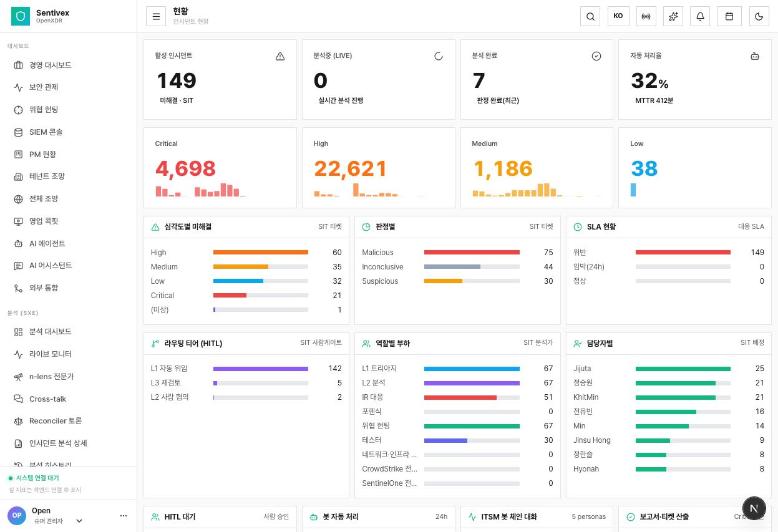Click the live broadcast signal icon
The height and width of the screenshot is (532, 778).
(x=646, y=16)
